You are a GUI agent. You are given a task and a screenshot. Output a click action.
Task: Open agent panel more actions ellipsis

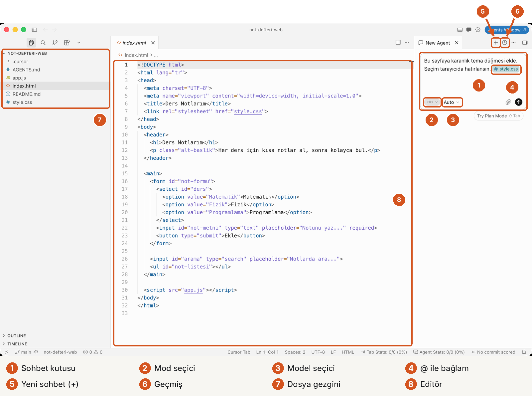tap(514, 43)
